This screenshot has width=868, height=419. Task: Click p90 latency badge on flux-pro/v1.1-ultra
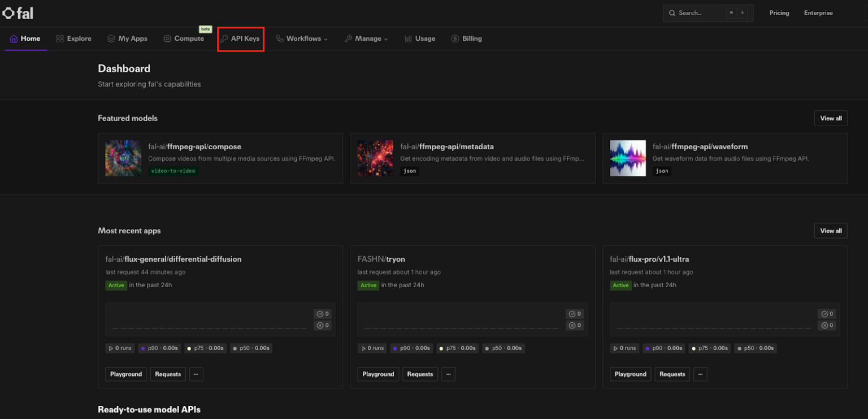pos(664,348)
